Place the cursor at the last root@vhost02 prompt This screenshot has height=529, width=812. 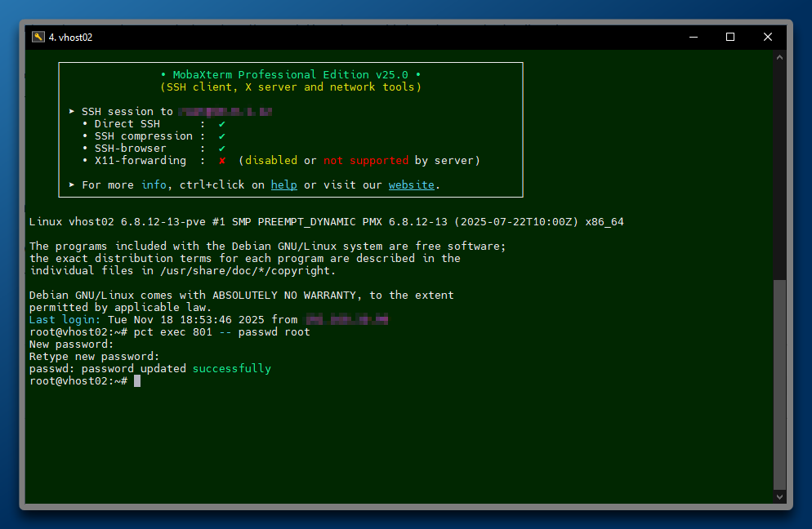click(x=137, y=381)
